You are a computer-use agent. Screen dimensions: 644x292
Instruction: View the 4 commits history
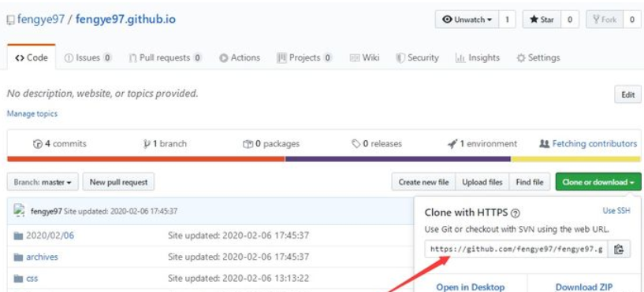pos(60,144)
